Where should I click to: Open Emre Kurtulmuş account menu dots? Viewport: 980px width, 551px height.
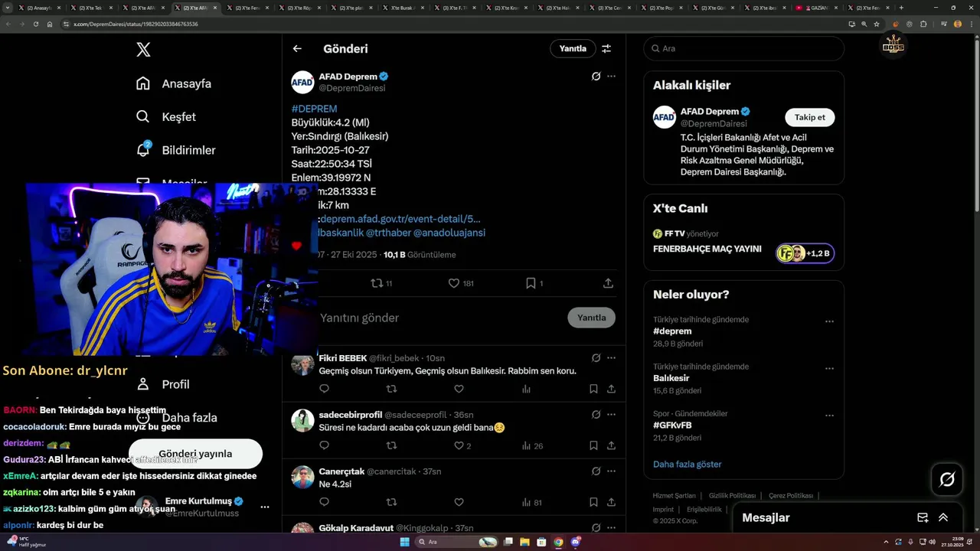coord(265,507)
